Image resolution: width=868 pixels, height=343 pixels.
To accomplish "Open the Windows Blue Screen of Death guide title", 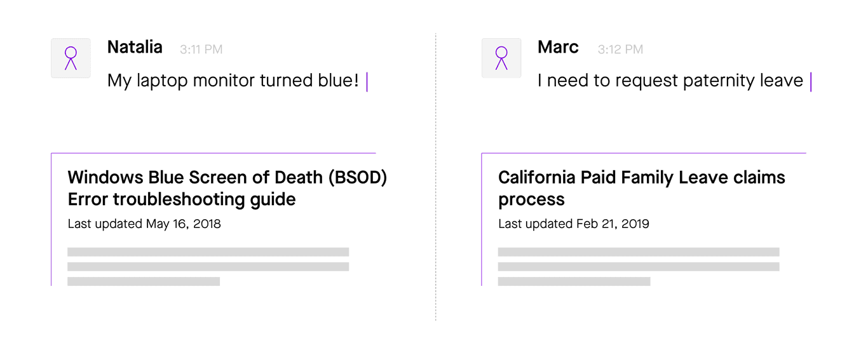I will tap(227, 188).
